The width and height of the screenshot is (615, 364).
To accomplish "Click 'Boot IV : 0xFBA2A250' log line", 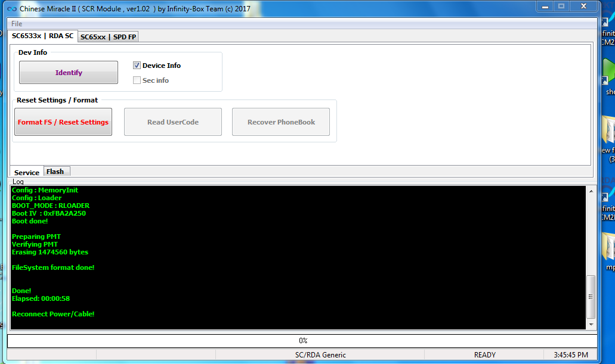I will click(x=49, y=213).
